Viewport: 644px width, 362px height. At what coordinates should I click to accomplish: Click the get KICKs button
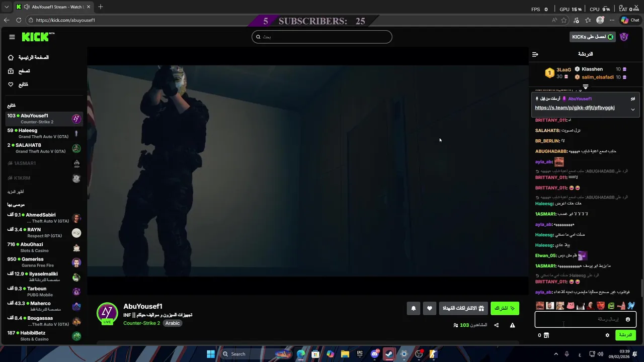click(592, 37)
